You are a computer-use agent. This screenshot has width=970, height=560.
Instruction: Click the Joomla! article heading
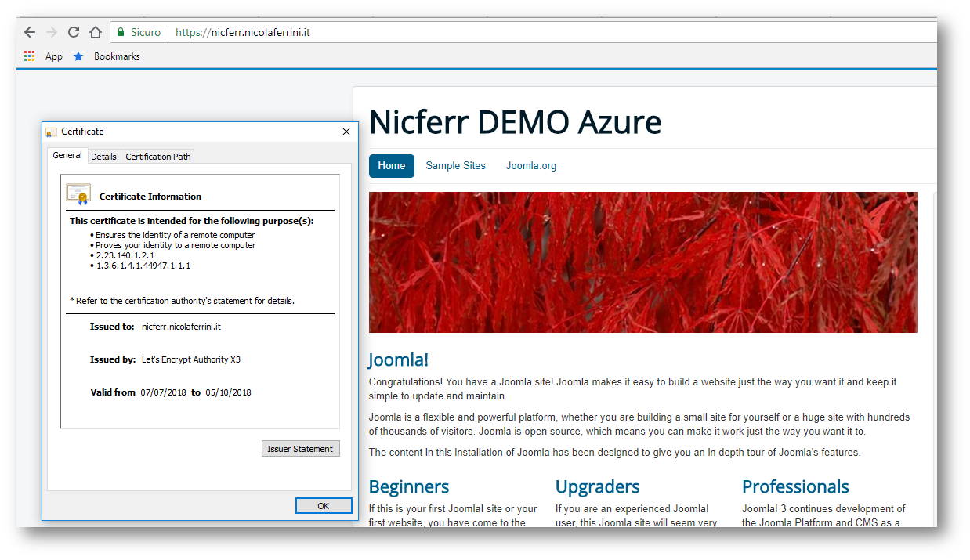tap(399, 360)
